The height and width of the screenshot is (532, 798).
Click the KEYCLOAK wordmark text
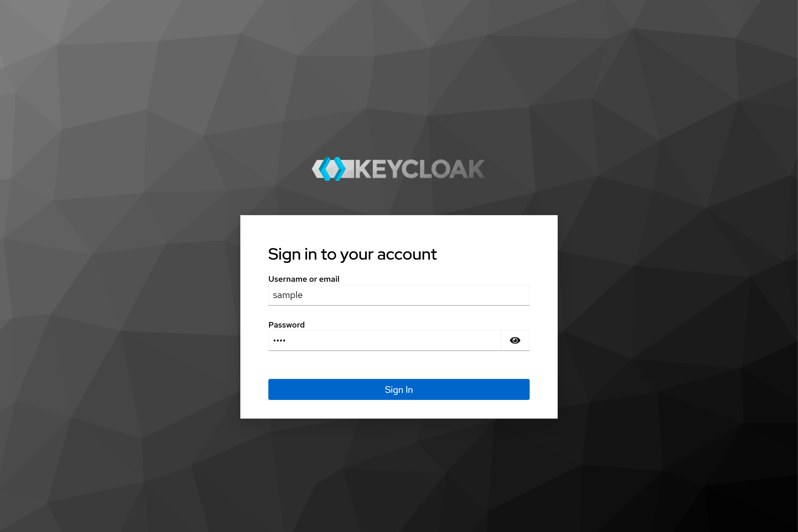click(x=420, y=169)
